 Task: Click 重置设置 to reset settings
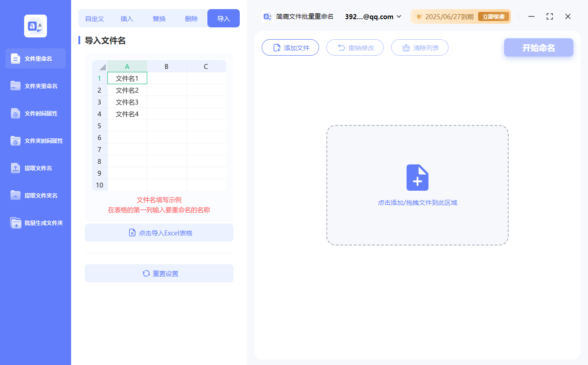pos(159,273)
